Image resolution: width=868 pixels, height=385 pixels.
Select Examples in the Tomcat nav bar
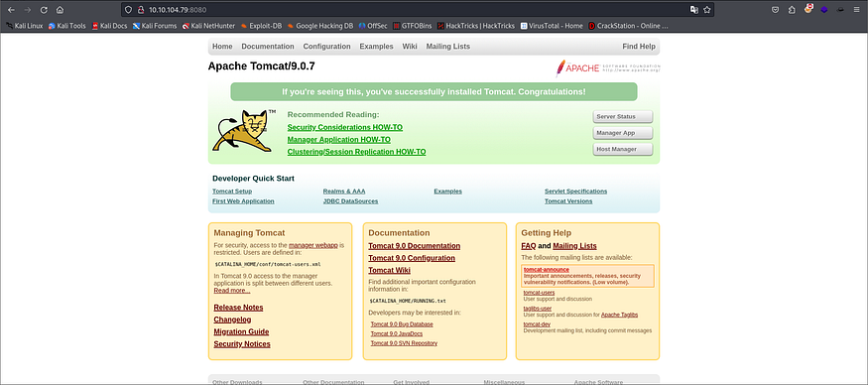[x=376, y=47]
